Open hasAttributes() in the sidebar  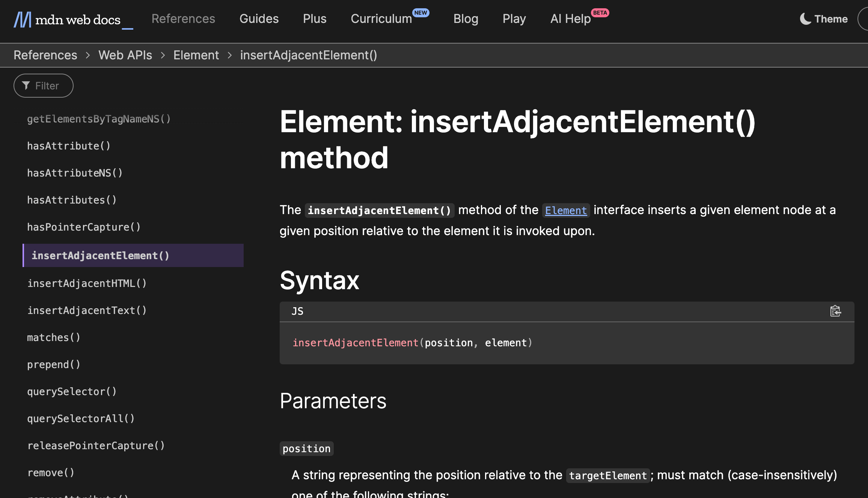(72, 200)
